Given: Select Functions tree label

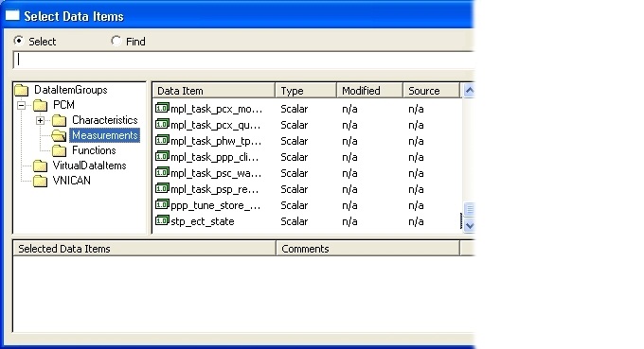Looking at the screenshot, I should pos(94,150).
